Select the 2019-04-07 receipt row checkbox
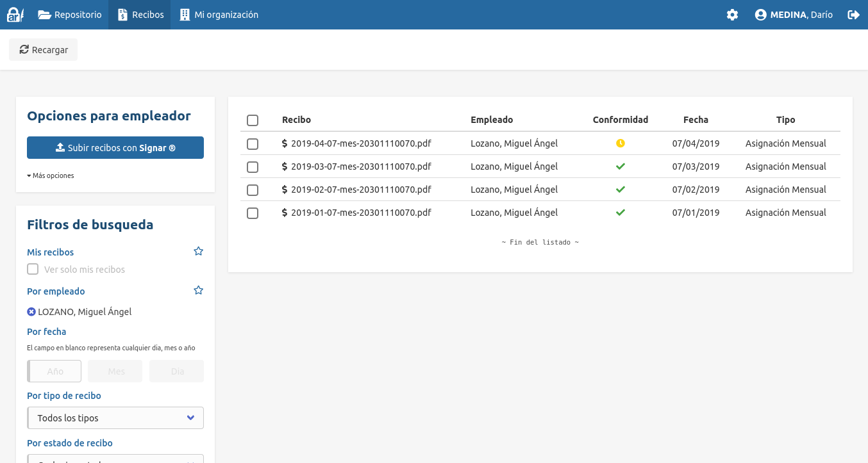This screenshot has width=868, height=463. tap(253, 144)
